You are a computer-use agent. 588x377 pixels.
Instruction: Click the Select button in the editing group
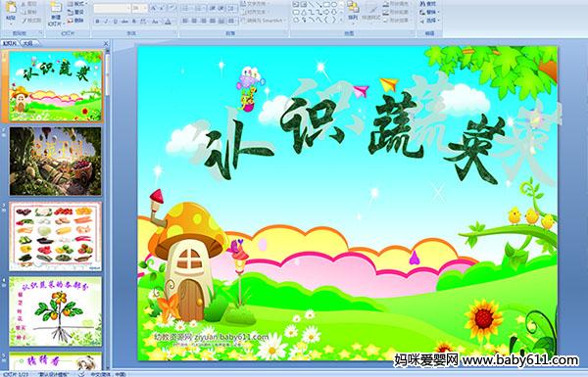tap(429, 20)
